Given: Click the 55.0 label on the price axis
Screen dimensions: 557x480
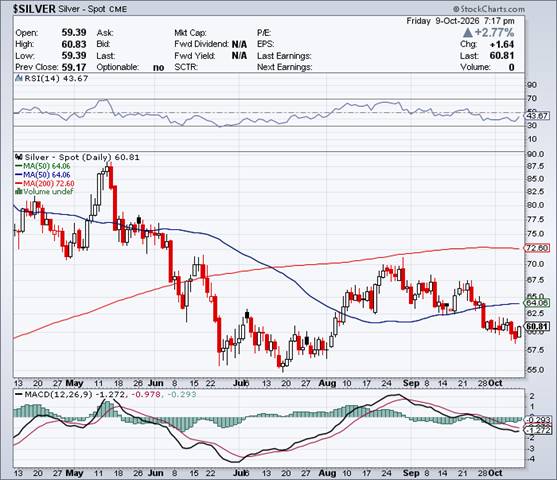Looking at the screenshot, I should 536,370.
